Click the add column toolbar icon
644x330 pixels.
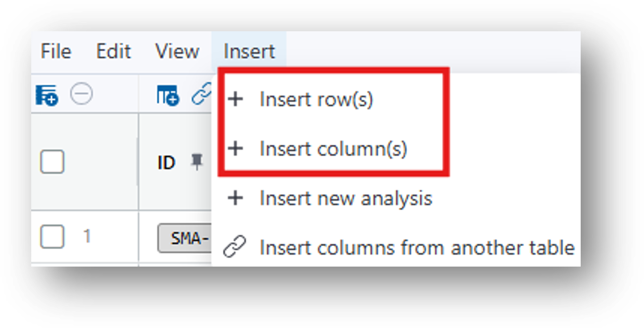pos(168,95)
